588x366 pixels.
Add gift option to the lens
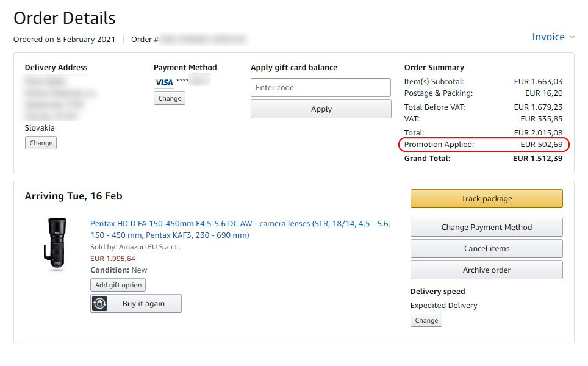[118, 285]
